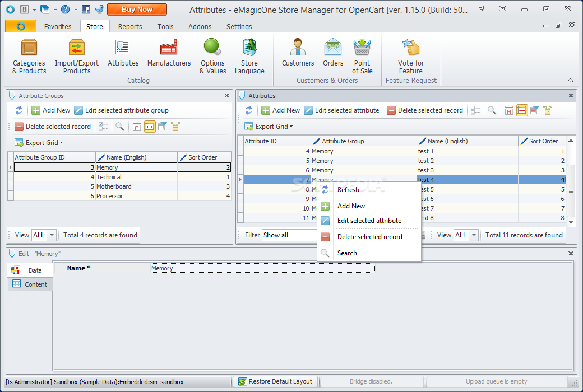
Task: Click Edit selected attribute toolbar button
Action: pyautogui.click(x=341, y=110)
